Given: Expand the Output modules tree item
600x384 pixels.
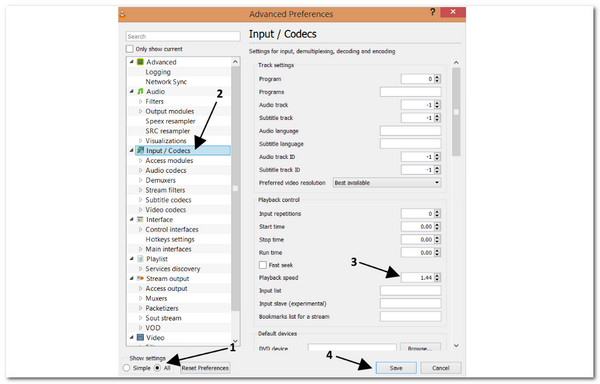Looking at the screenshot, I should tap(140, 111).
